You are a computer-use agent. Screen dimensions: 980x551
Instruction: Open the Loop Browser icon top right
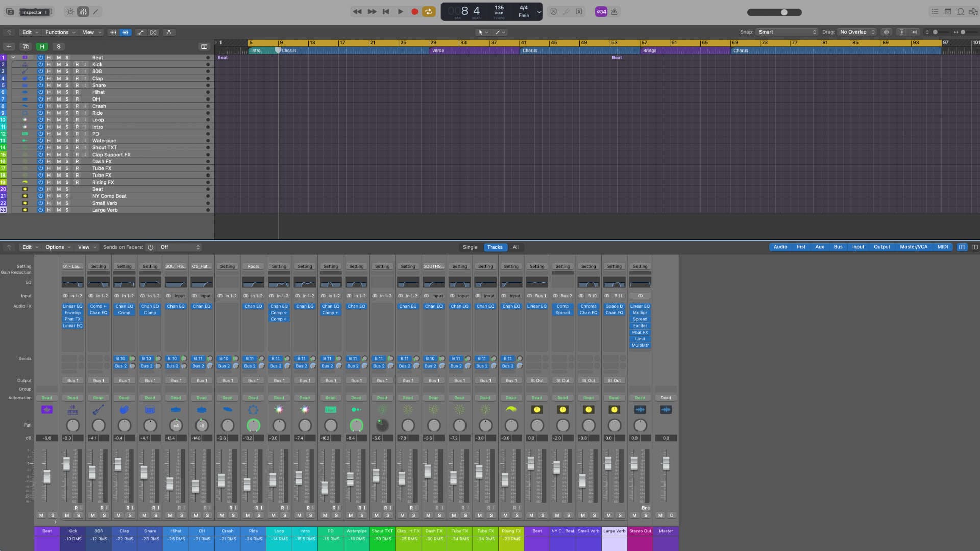961,12
